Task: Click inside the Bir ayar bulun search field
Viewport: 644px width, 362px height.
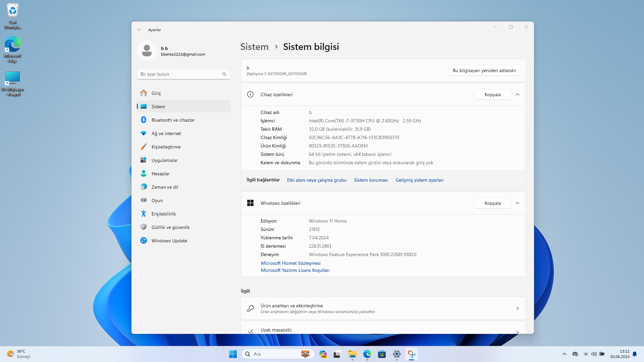Action: point(184,74)
